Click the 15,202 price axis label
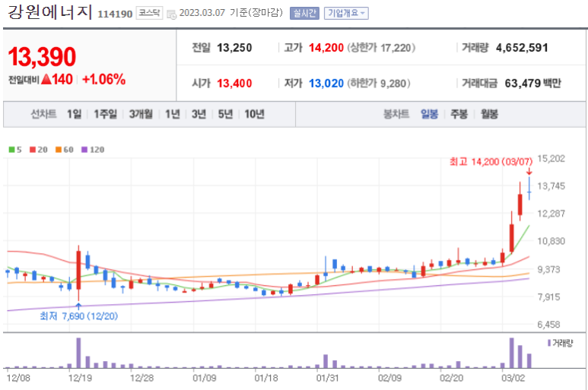 (x=551, y=158)
